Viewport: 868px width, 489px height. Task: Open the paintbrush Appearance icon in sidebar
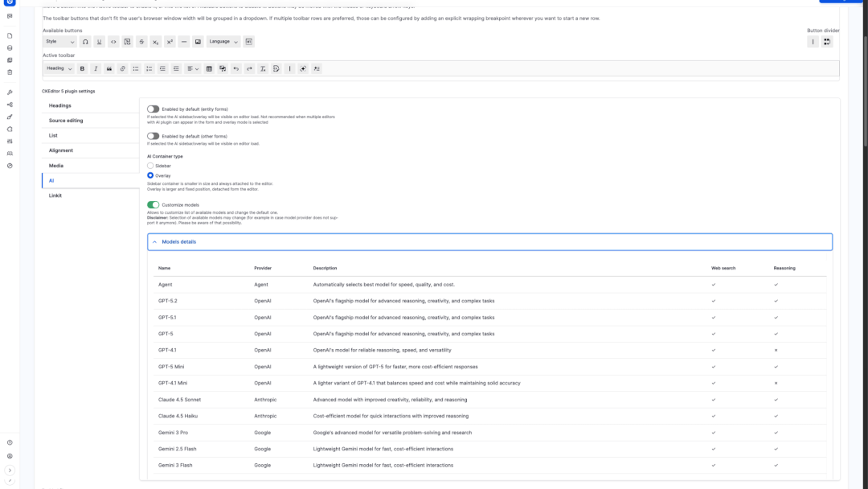click(x=10, y=117)
